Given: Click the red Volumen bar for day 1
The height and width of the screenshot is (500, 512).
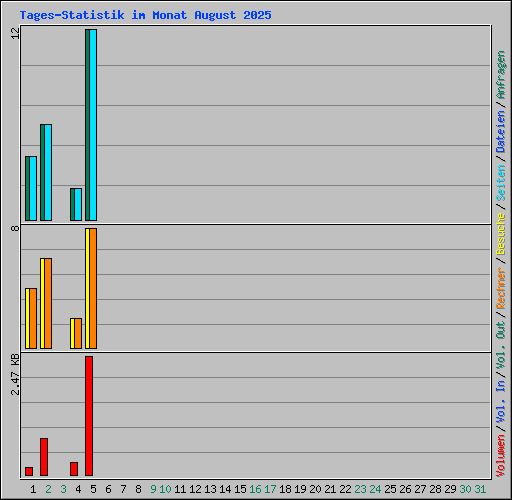Looking at the screenshot, I should point(29,471).
